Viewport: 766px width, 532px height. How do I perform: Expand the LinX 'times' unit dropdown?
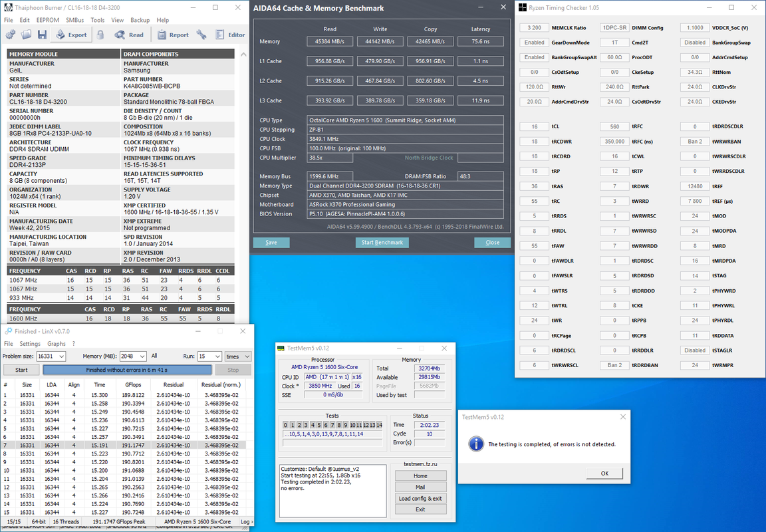[247, 356]
